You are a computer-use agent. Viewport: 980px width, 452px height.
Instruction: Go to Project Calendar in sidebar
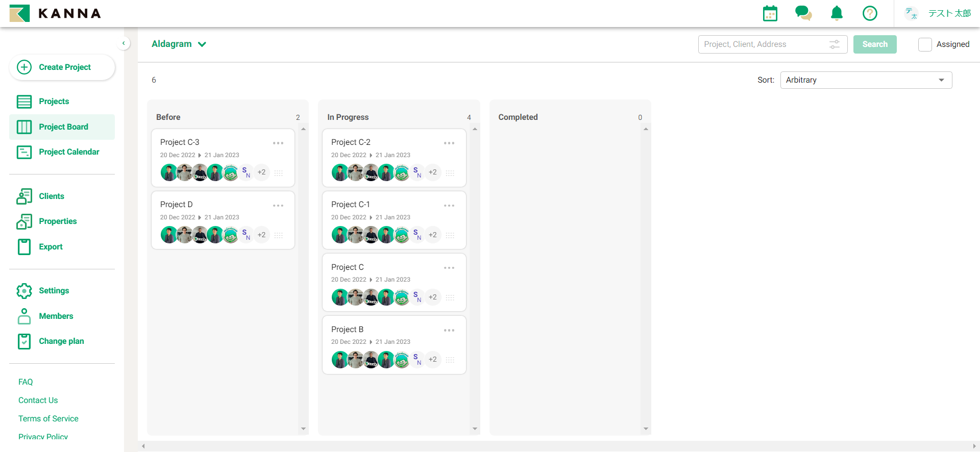(x=69, y=152)
